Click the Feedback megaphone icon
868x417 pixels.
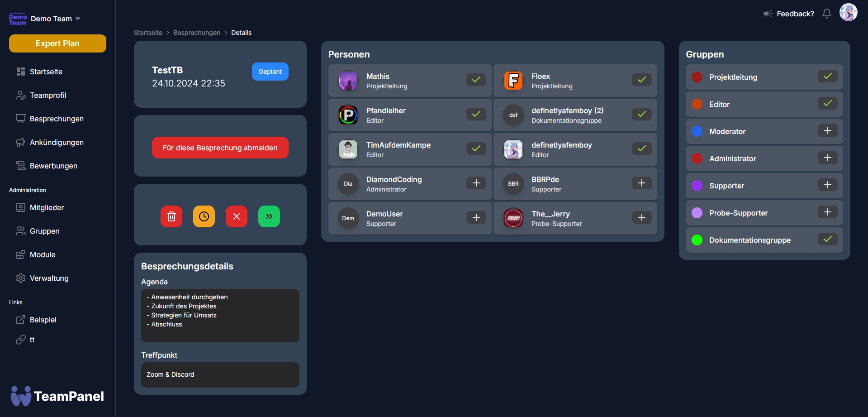pyautogui.click(x=768, y=14)
